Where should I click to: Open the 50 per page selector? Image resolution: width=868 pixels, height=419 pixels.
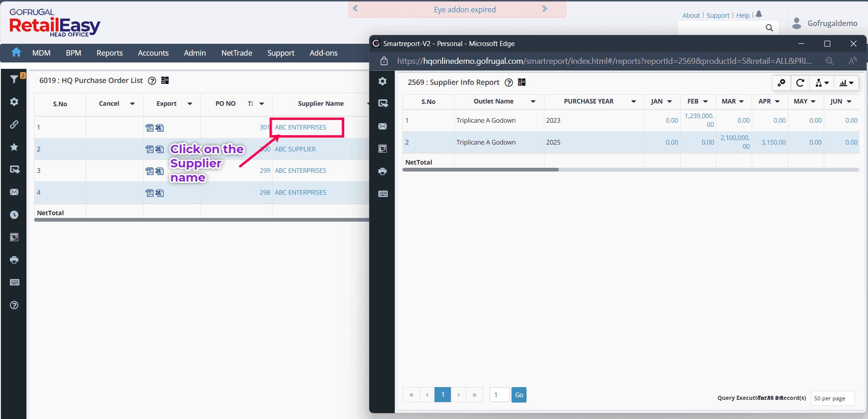(832, 398)
